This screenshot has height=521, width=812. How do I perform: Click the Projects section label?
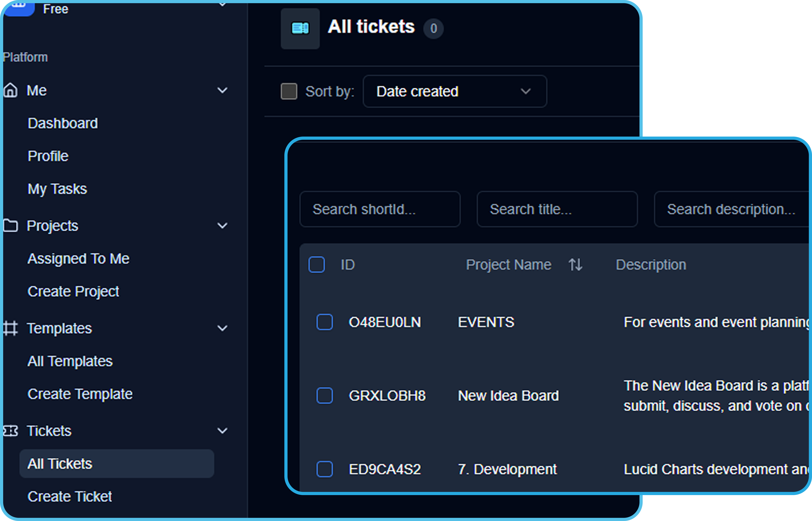52,226
